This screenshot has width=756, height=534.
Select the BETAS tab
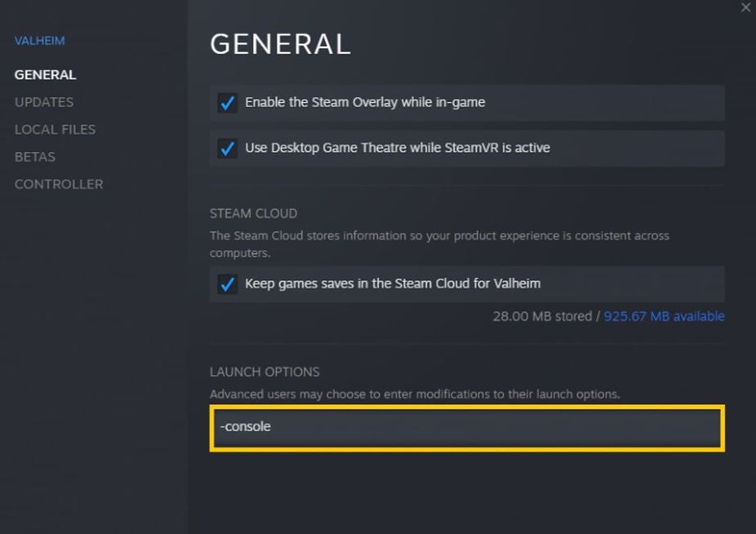pos(34,156)
